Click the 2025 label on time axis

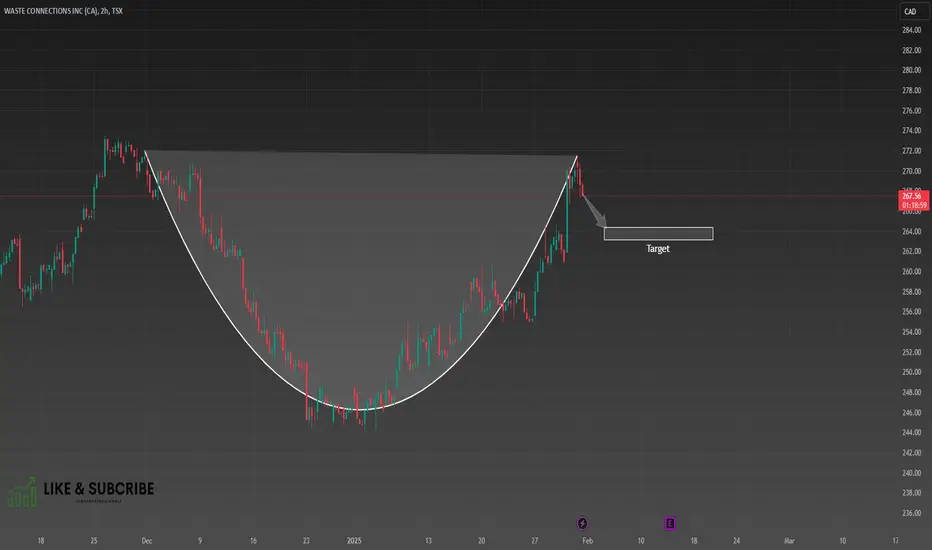tap(354, 540)
